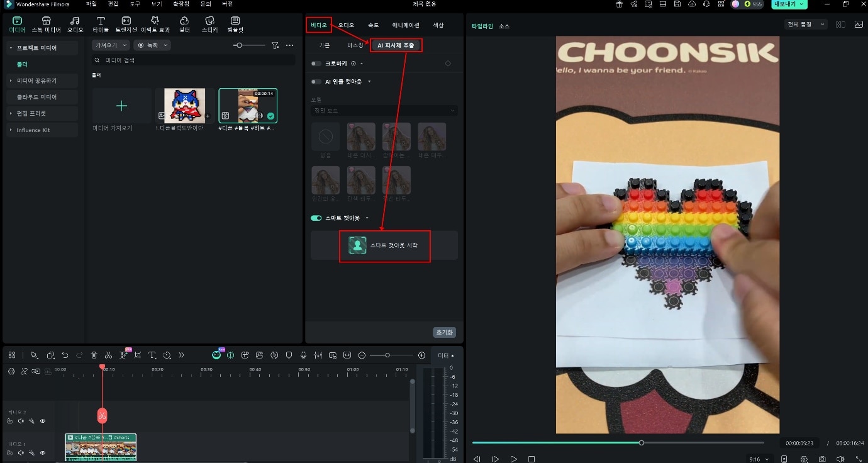Toggle visibility eye for Video 1 track
This screenshot has width=868, height=463.
pyautogui.click(x=43, y=453)
